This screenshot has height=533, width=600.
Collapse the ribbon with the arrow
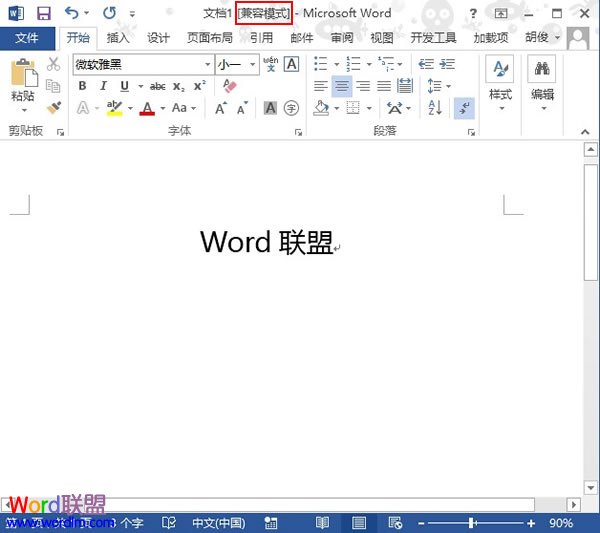coord(585,132)
